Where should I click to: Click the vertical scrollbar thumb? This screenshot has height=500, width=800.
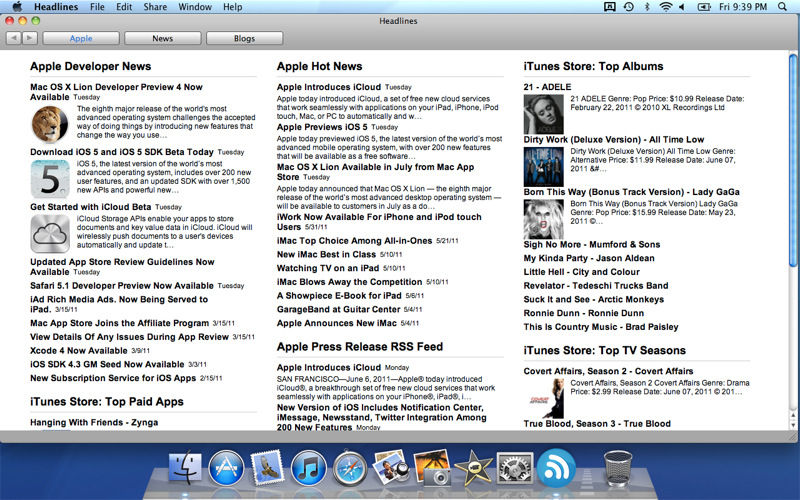[793, 159]
